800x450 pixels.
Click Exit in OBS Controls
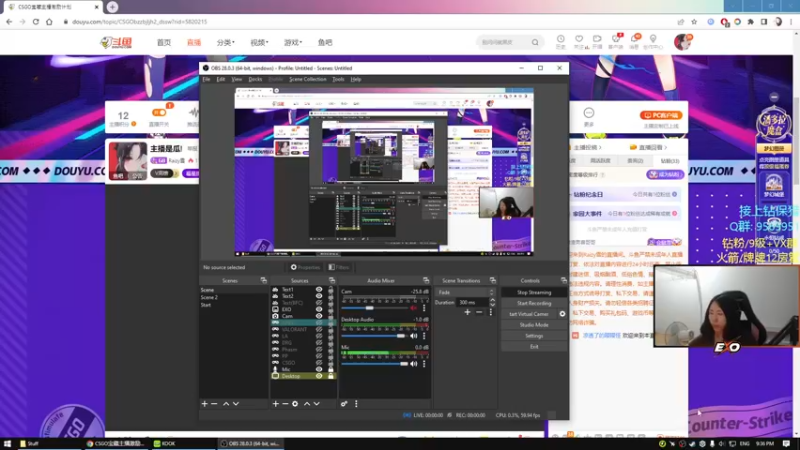point(534,346)
